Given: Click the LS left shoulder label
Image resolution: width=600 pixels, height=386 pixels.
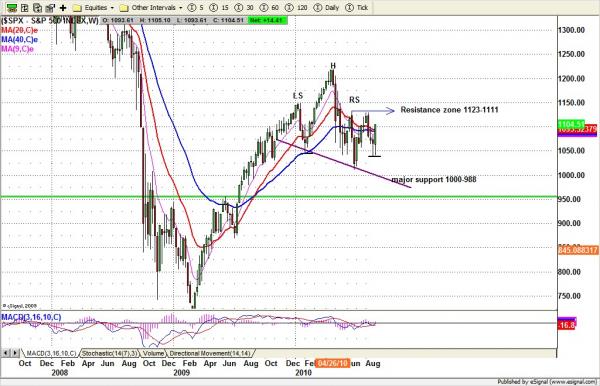Looking at the screenshot, I should (x=298, y=96).
